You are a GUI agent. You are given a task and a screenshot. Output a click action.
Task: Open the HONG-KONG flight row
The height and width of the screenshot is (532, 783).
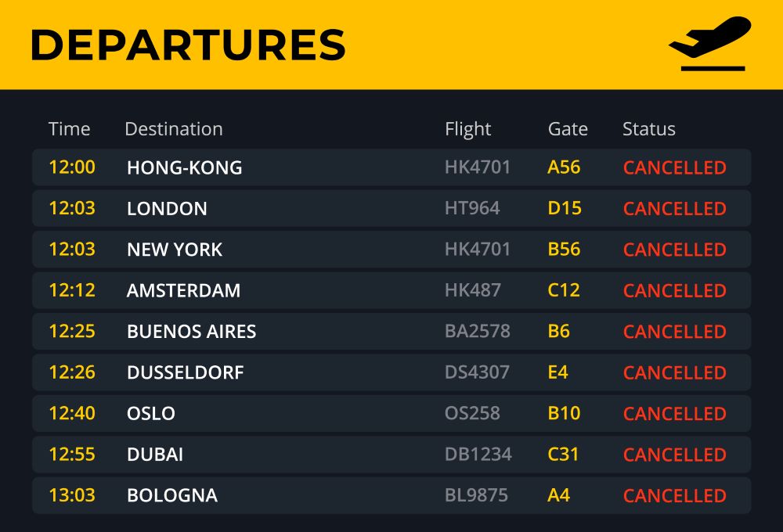click(x=391, y=167)
